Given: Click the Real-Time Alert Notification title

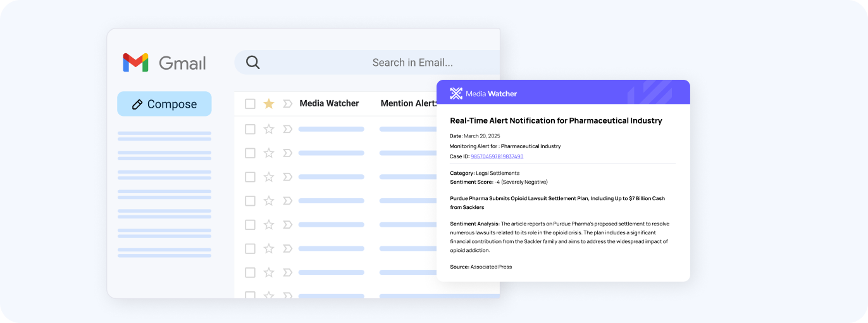Looking at the screenshot, I should click(556, 120).
